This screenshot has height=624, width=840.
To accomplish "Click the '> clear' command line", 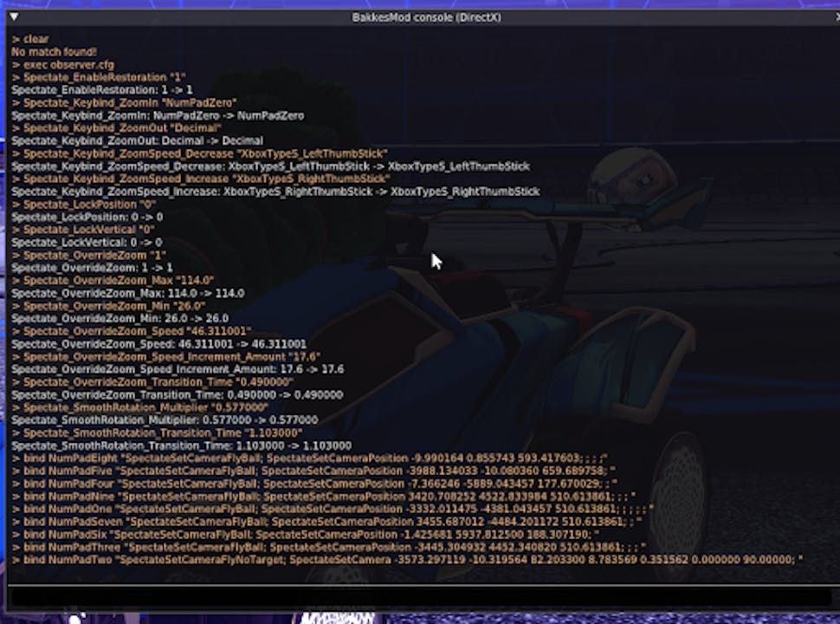I will click(30, 40).
